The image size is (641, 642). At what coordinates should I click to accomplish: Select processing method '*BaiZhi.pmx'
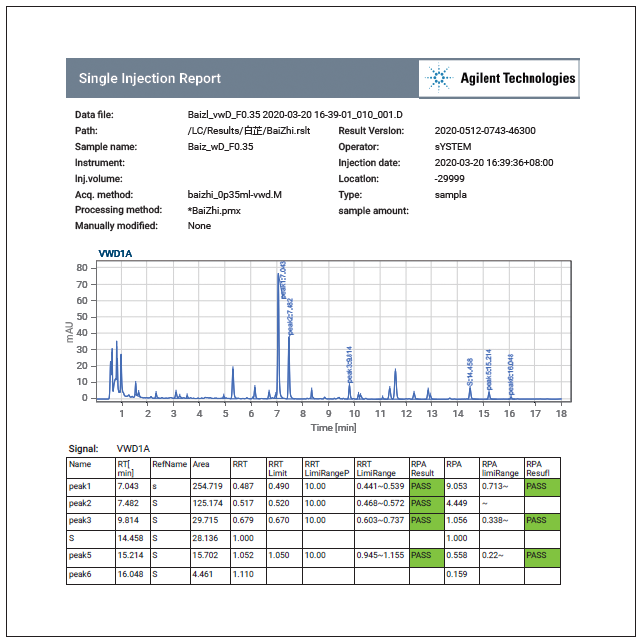214,210
